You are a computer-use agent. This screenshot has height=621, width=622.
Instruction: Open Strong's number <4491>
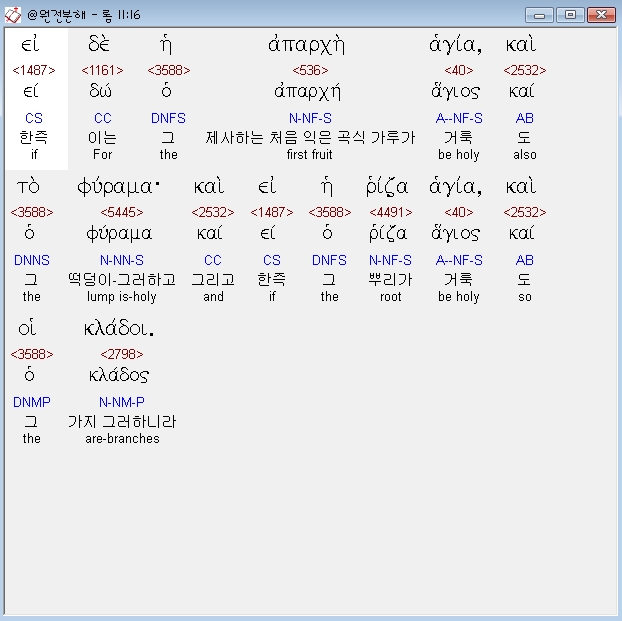[x=391, y=212]
